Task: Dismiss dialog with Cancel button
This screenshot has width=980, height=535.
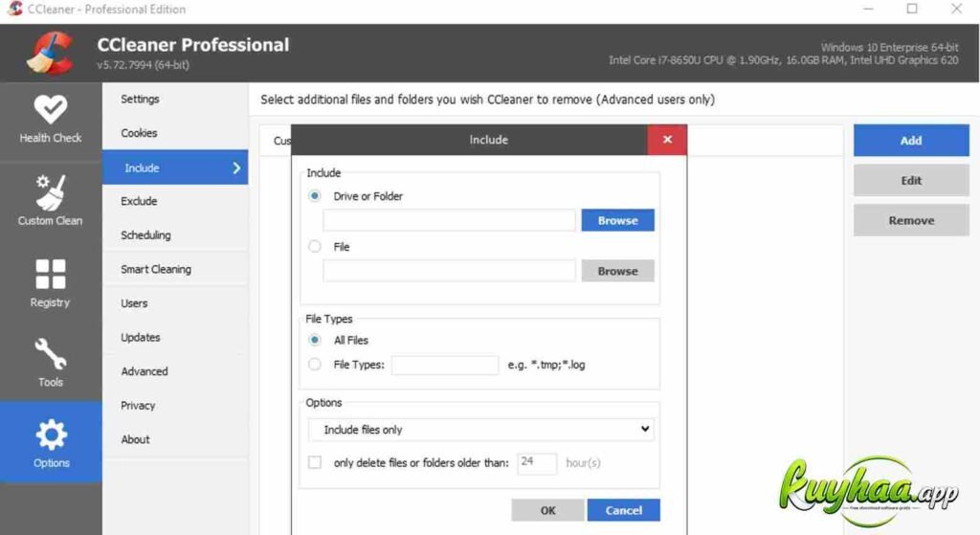Action: click(623, 510)
